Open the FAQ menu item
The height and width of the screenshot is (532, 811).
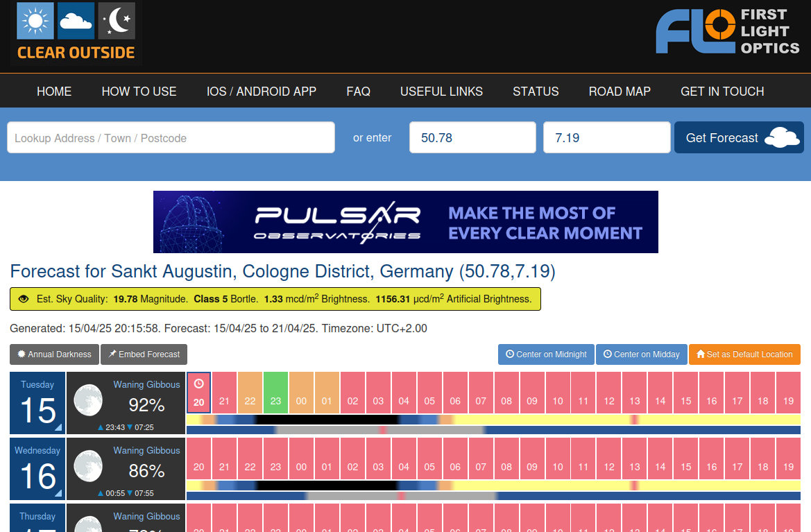click(359, 92)
